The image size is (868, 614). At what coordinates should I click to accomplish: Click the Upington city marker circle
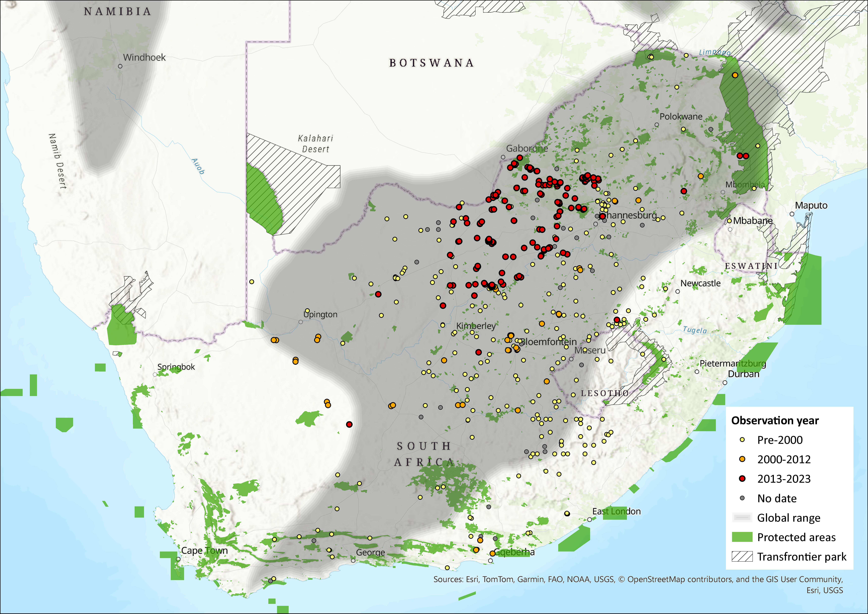[301, 322]
